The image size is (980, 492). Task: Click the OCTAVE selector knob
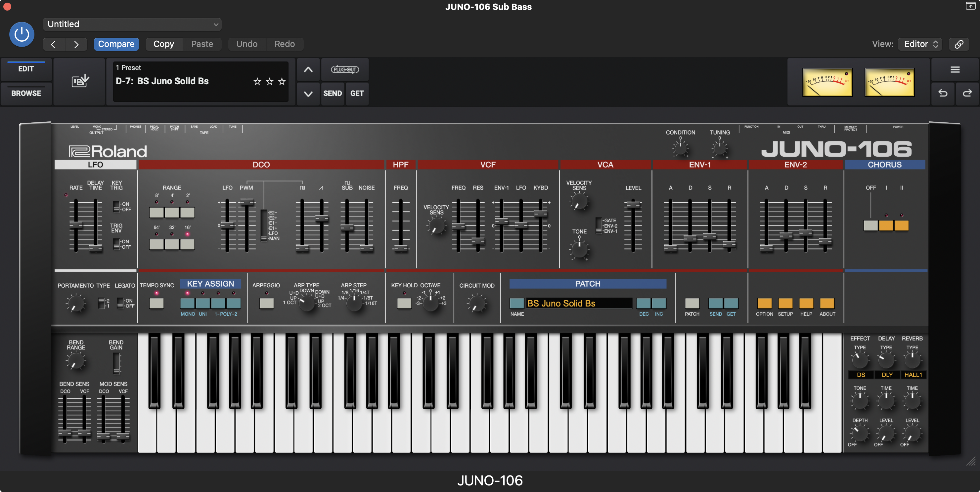coord(431,303)
